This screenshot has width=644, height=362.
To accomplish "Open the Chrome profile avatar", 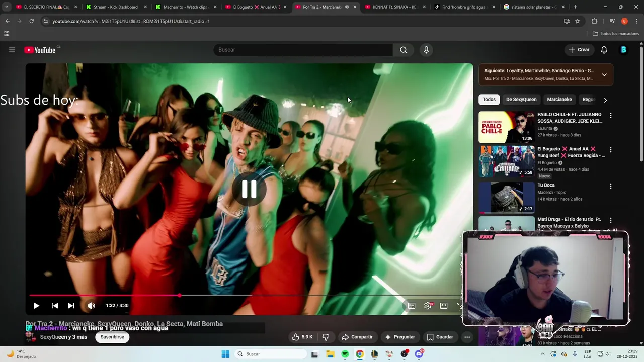I will (x=624, y=21).
